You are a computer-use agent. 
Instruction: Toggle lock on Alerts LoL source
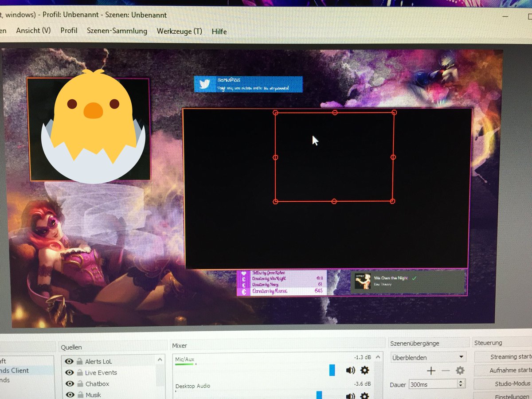point(79,362)
